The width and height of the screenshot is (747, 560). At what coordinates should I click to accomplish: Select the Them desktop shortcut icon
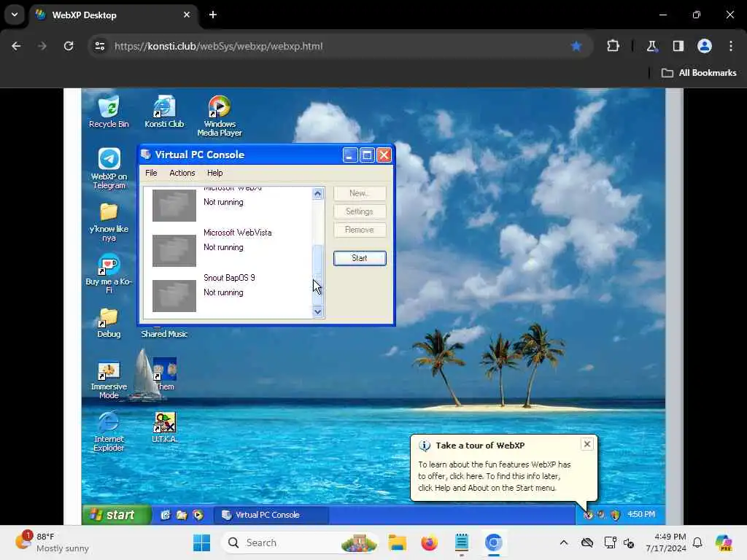[164, 374]
